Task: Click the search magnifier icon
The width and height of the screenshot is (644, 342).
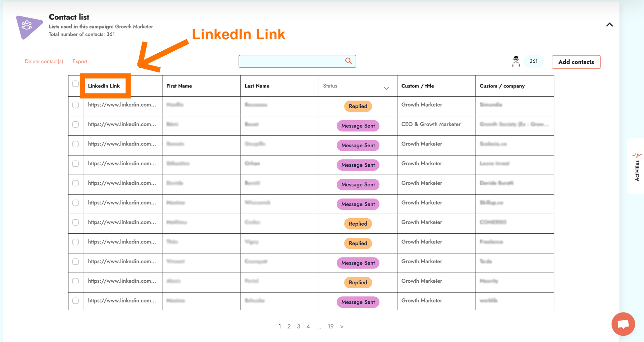Action: (x=348, y=61)
